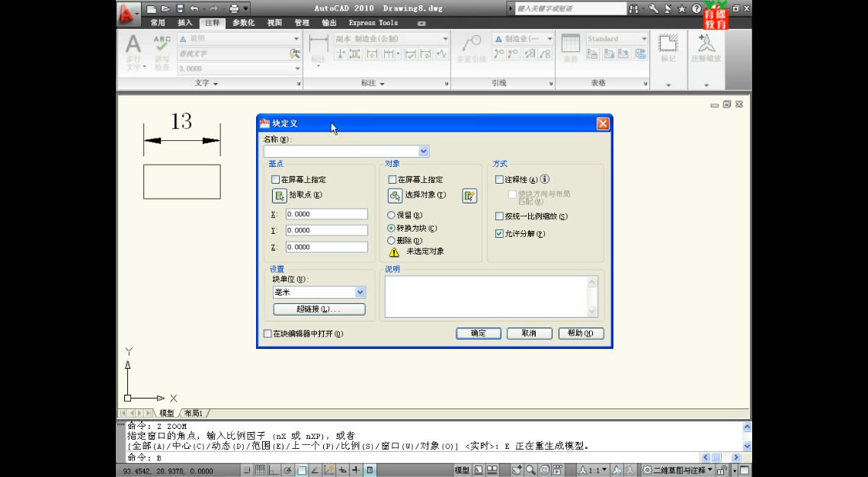Screen dimensions: 868x477
Task: Open Quick Select in the objects group
Action: click(469, 195)
